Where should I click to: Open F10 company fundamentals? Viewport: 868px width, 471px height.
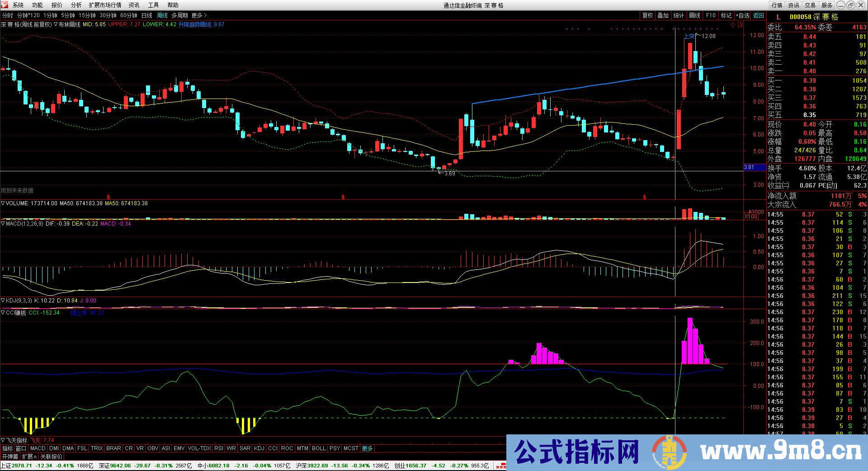710,15
